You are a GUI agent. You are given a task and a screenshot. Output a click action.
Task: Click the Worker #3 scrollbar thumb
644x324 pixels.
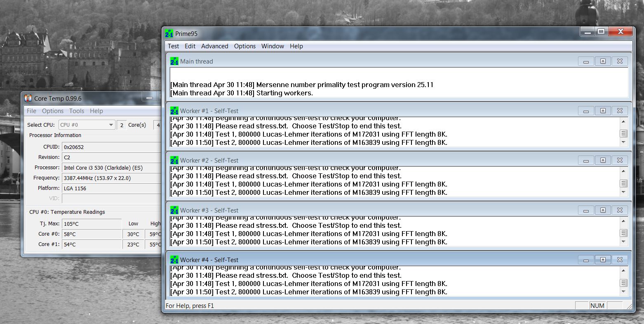623,233
